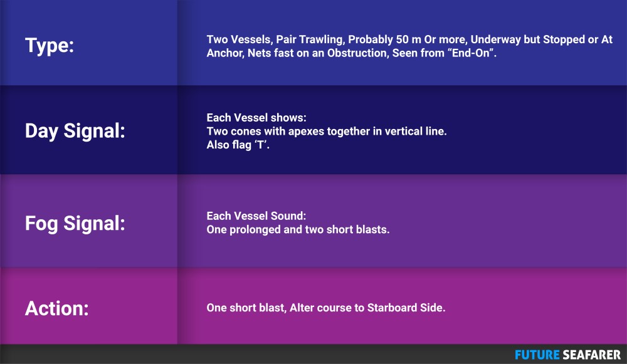Select 'One prolonged and two short blasts' line
Viewport: 627px width, 364px height.
[x=298, y=229]
